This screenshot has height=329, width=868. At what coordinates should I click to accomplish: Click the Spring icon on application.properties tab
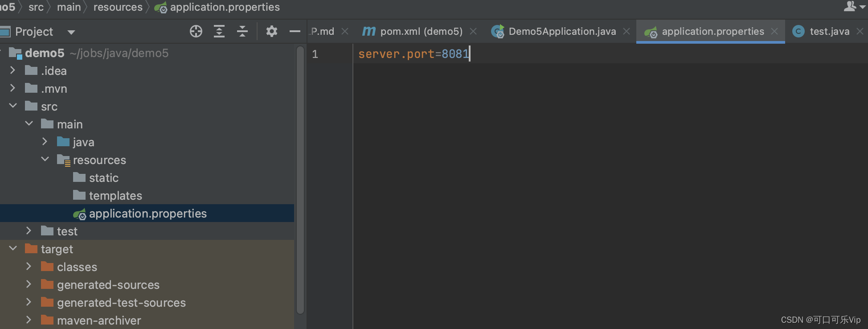651,32
